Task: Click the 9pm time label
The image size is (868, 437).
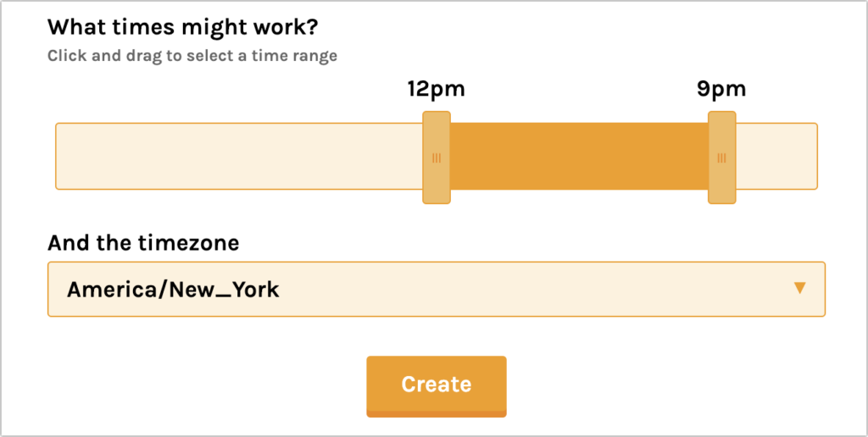Action: (x=721, y=89)
